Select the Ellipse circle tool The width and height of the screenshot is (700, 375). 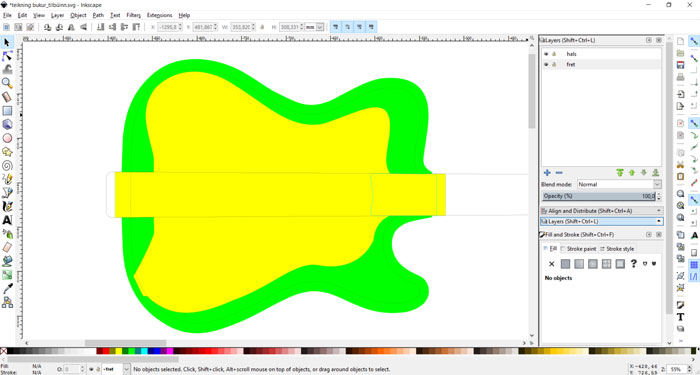coord(7,138)
